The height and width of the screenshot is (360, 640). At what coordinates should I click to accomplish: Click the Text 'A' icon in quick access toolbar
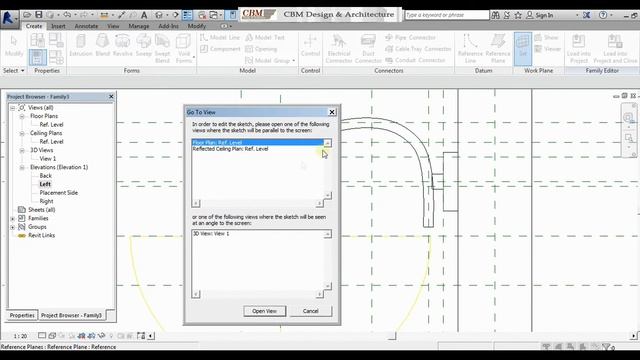pyautogui.click(x=144, y=15)
